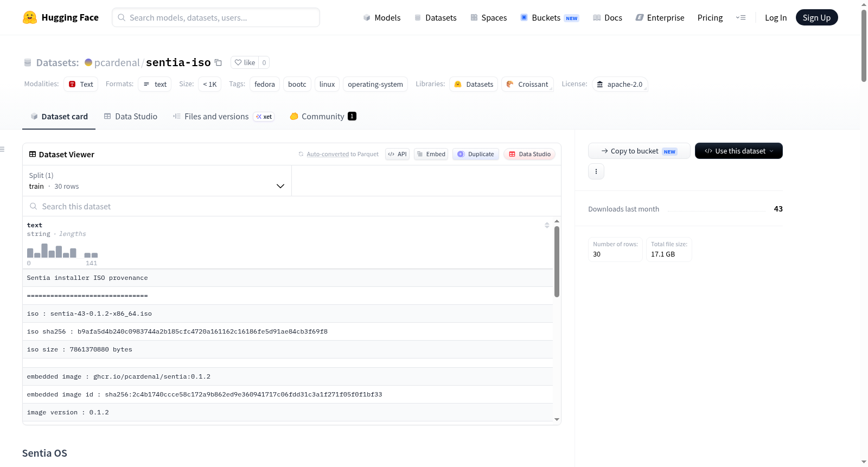Switch to Files and versions tab
The image size is (868, 467).
coord(224,117)
